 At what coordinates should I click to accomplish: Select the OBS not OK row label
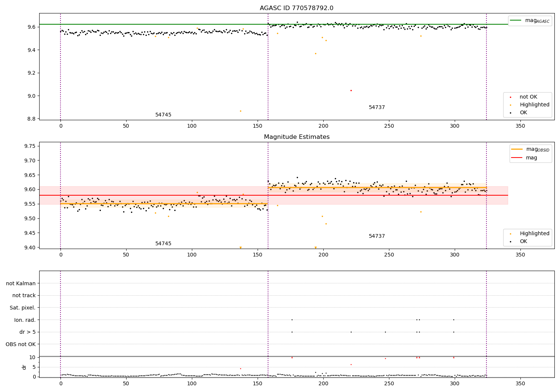(21, 344)
